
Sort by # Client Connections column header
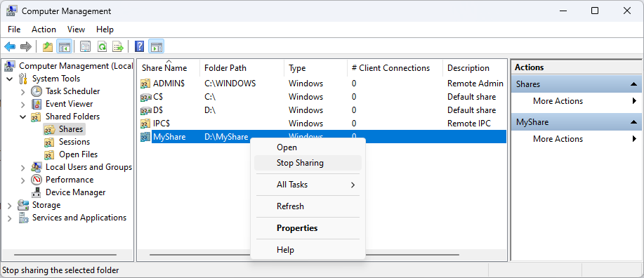pos(395,68)
